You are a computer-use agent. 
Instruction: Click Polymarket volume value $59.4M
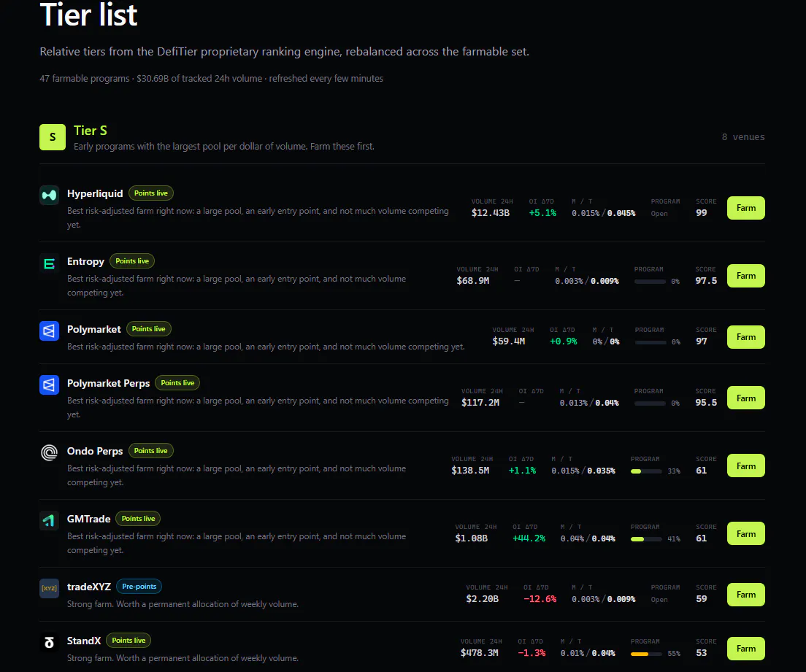[508, 341]
